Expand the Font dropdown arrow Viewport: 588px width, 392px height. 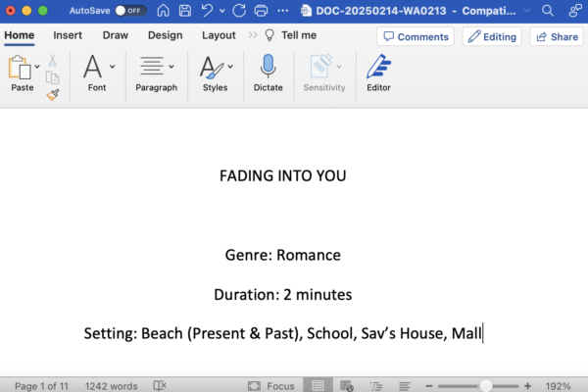click(112, 67)
